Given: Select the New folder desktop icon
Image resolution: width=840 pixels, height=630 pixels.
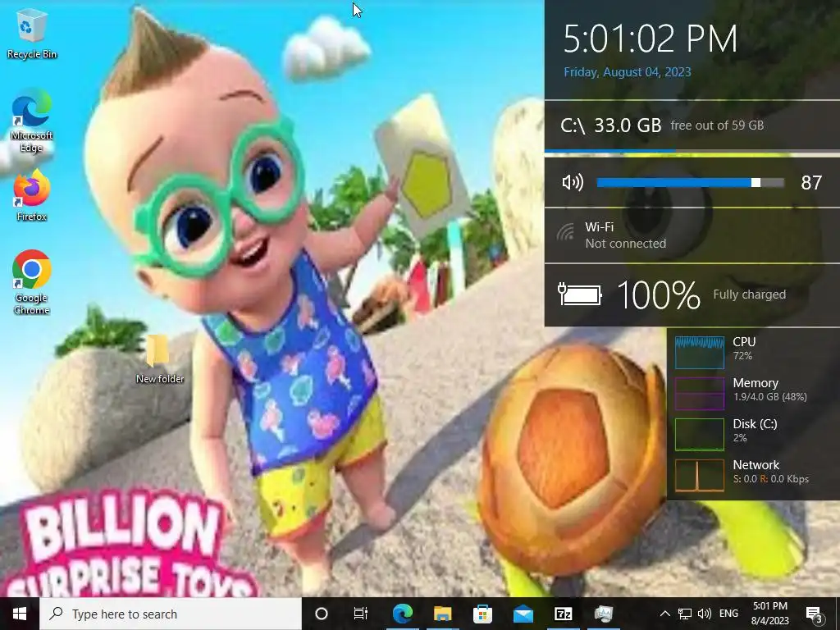Looking at the screenshot, I should (160, 359).
